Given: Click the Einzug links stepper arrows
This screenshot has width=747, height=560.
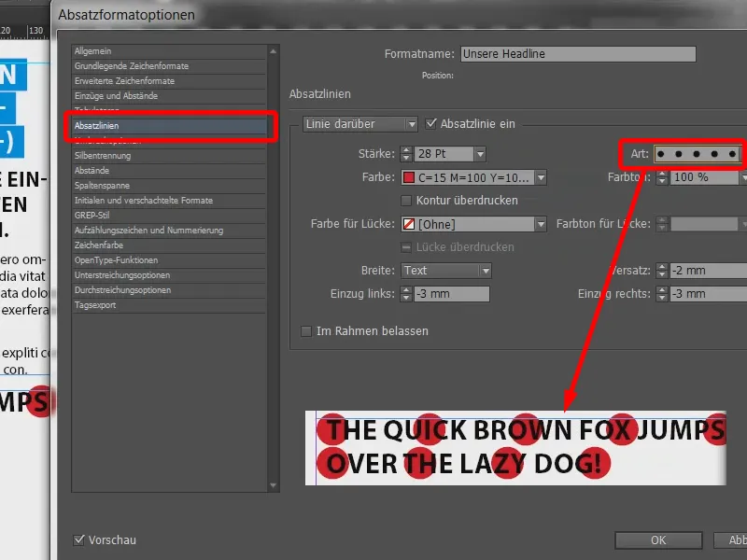Looking at the screenshot, I should (x=406, y=294).
